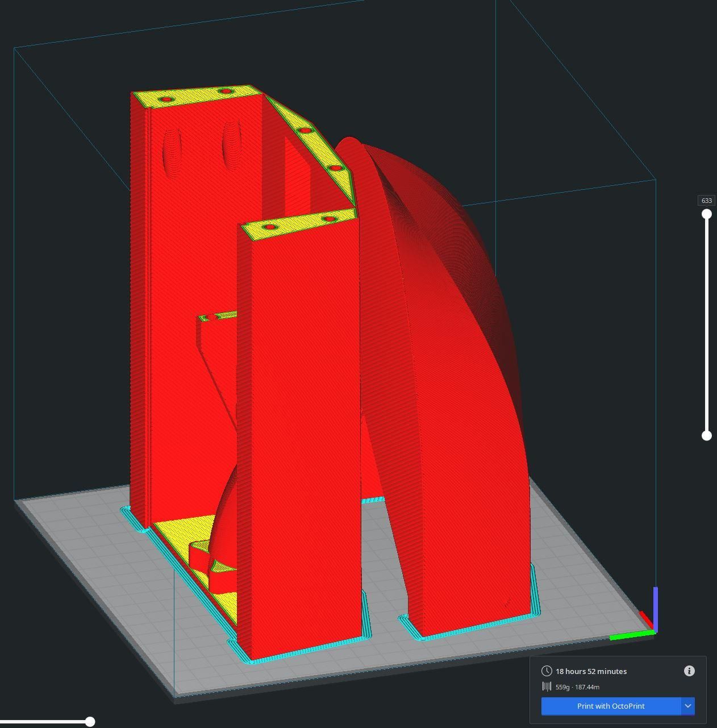Screen dimensions: 717x728
Task: Click the blue Z-axis indicator
Action: click(655, 608)
